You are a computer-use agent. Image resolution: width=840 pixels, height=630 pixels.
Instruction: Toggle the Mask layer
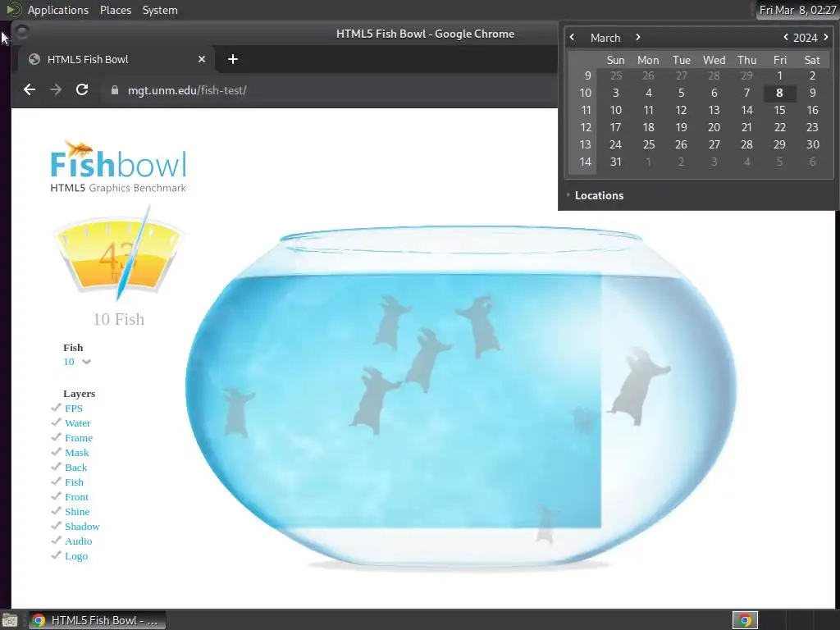76,453
